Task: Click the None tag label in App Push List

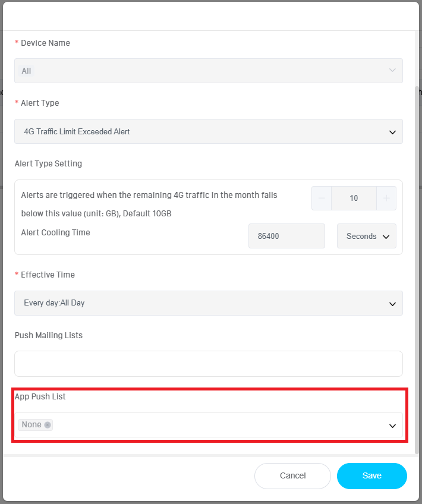Action: pyautogui.click(x=32, y=425)
